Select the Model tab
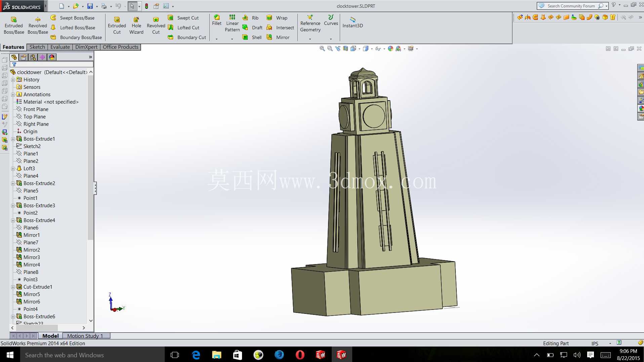The width and height of the screenshot is (644, 362). 50,336
